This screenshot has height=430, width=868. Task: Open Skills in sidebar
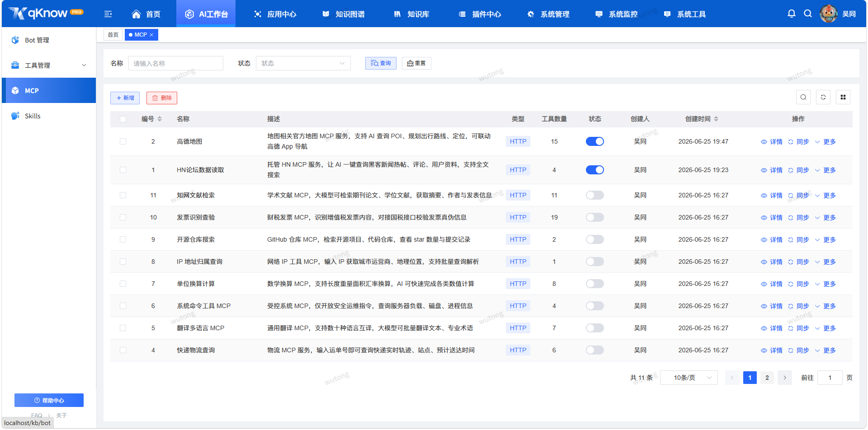coord(49,116)
